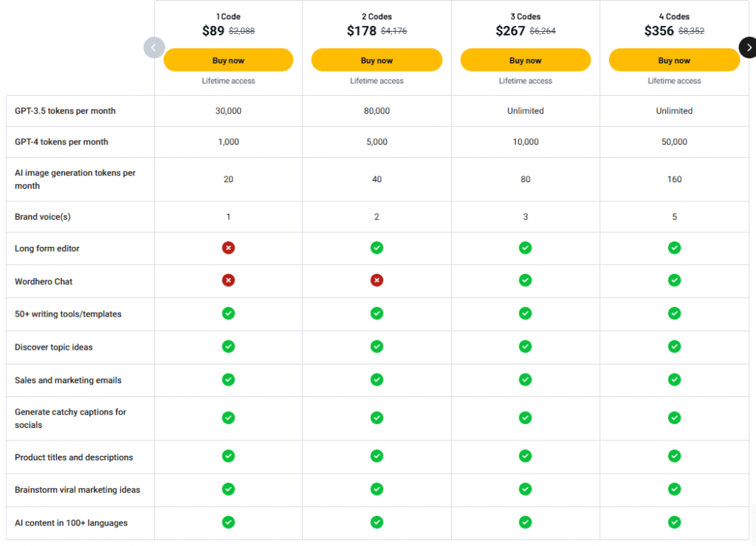756x546 pixels.
Task: Click the '50+ writing tools/templates' label
Action: (x=68, y=314)
